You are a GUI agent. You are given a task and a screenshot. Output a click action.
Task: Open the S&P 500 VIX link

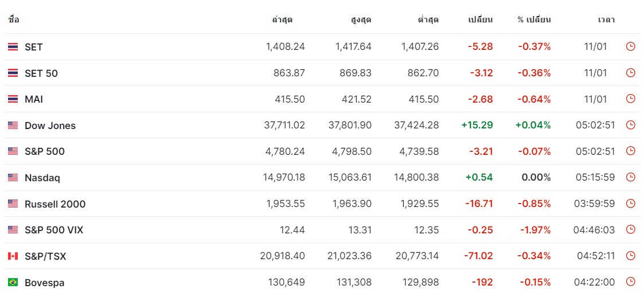coord(53,230)
